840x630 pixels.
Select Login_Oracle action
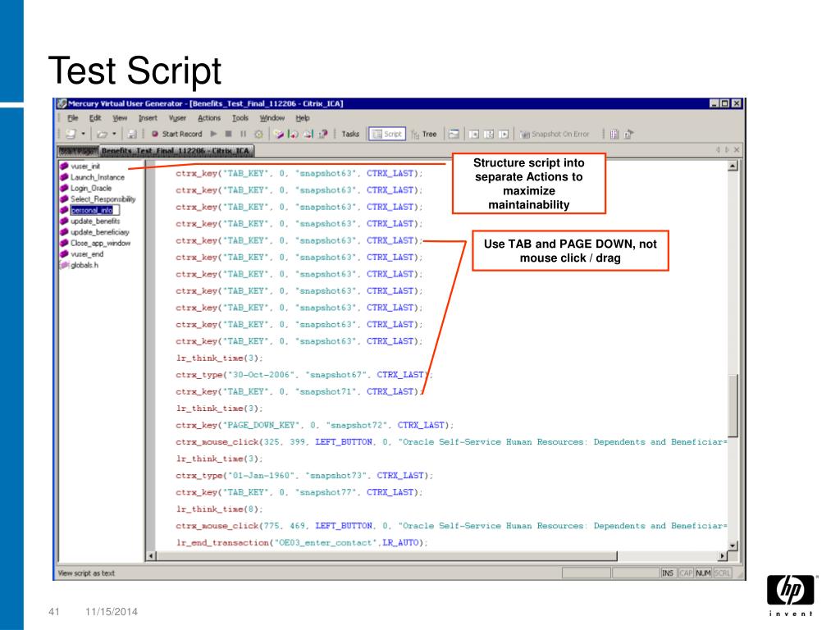(x=85, y=188)
